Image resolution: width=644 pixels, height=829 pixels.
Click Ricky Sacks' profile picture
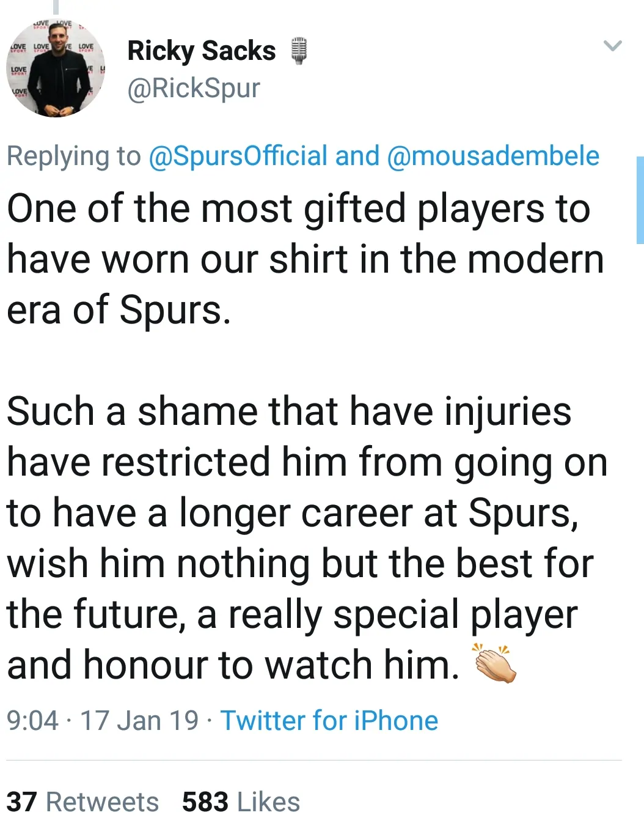click(56, 67)
